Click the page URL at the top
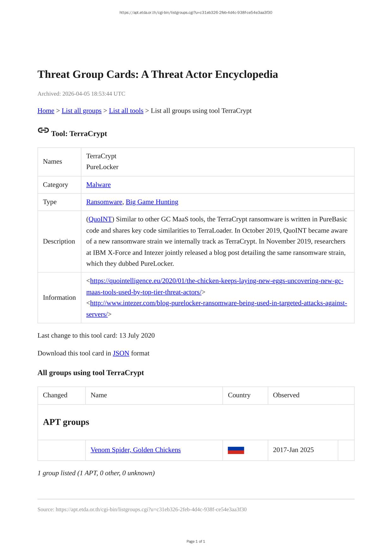The height and width of the screenshot is (554, 392). 196,13
